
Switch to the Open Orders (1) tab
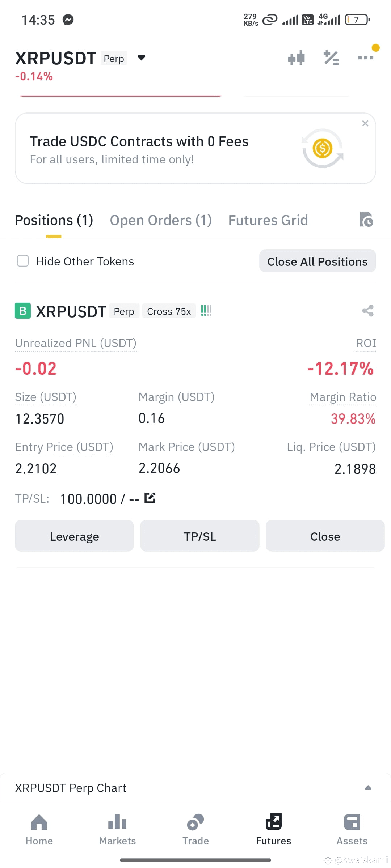click(161, 220)
